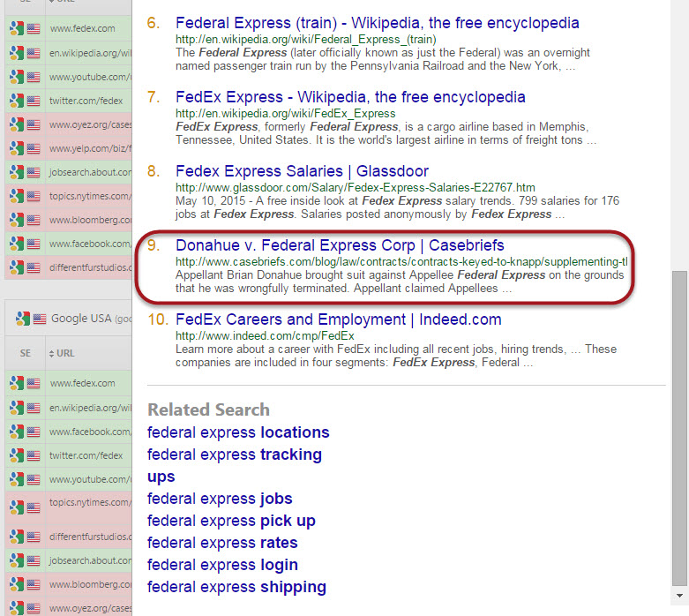Click the SE column header in Google USA table
689x616 pixels.
point(25,354)
